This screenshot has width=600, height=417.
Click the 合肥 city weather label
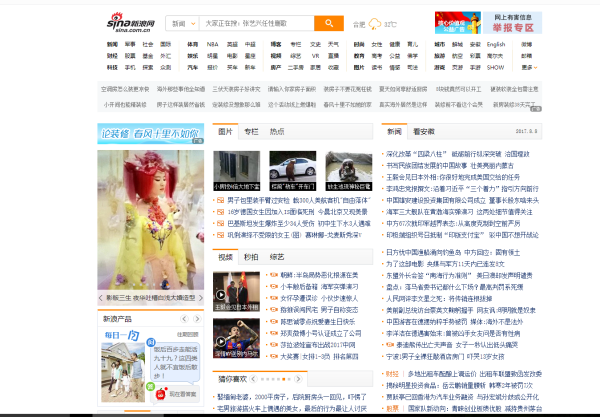coord(359,24)
